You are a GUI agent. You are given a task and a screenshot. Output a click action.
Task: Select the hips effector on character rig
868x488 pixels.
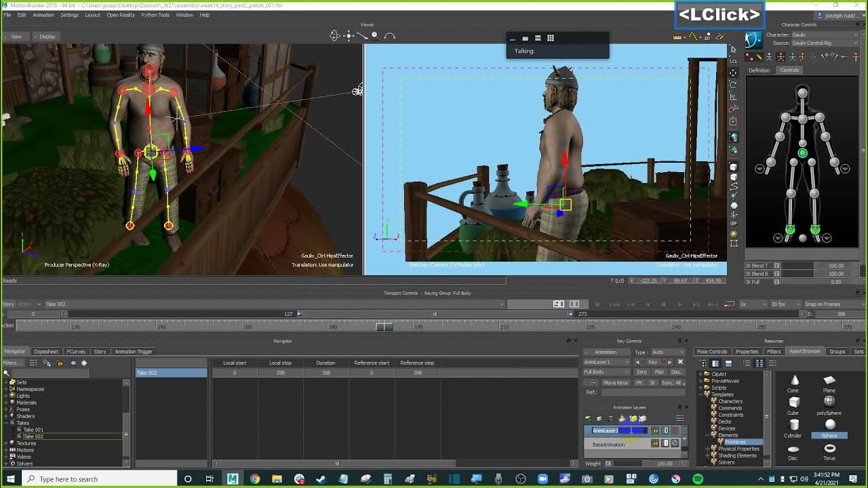coord(803,152)
